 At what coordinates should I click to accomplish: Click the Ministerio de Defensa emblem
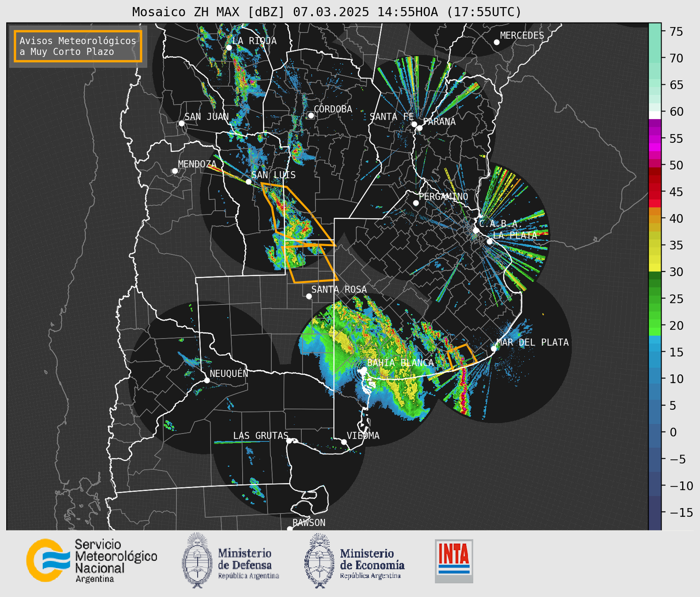pos(197,560)
